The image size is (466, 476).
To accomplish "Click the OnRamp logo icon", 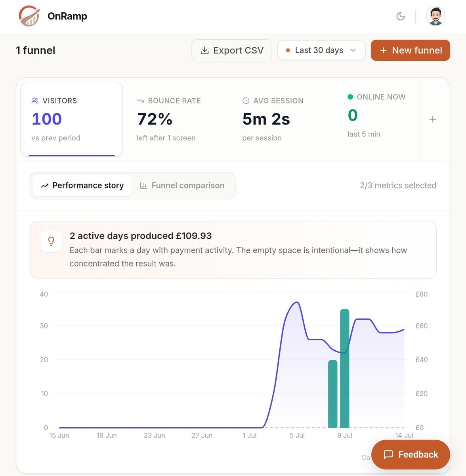I will 29,16.
